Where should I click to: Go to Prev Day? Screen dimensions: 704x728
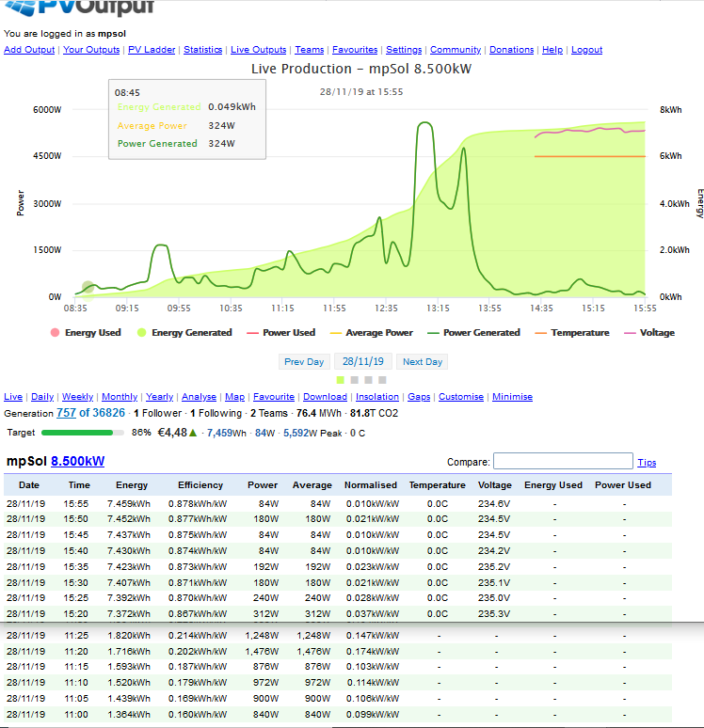pos(304,362)
